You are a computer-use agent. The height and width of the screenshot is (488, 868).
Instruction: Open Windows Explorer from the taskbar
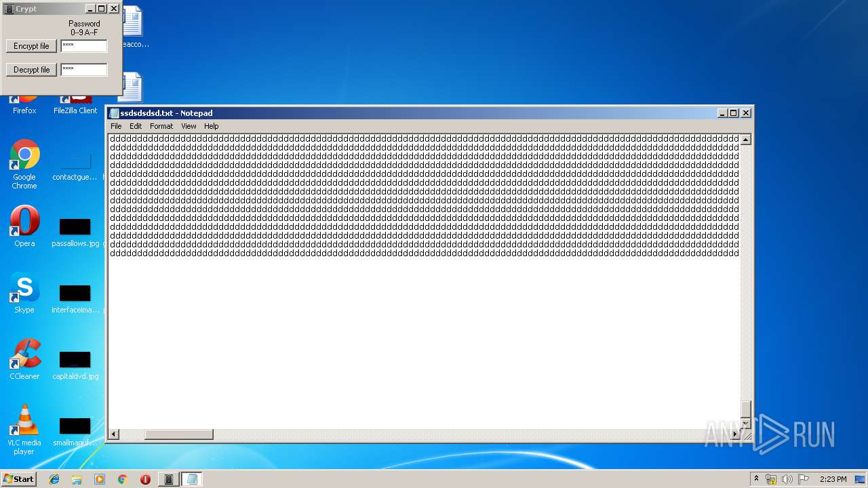pyautogui.click(x=77, y=479)
